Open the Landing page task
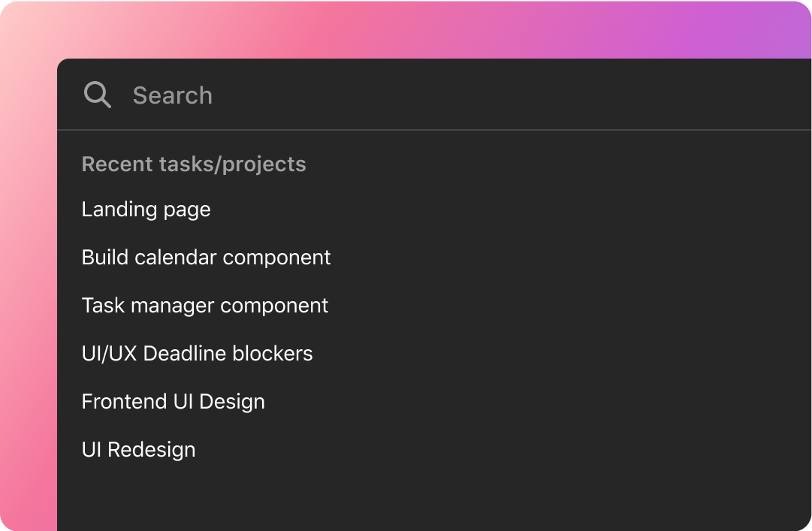Viewport: 812px width, 531px height. (146, 210)
